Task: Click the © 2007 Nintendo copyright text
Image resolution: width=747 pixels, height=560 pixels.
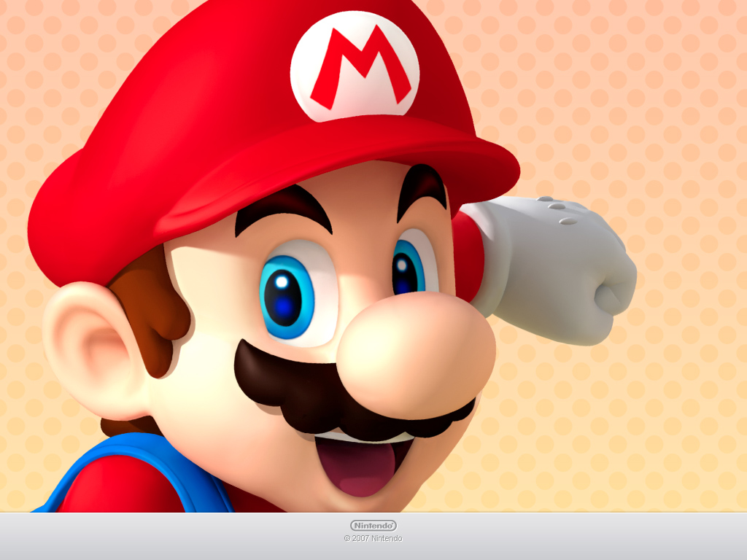Action: click(373, 539)
